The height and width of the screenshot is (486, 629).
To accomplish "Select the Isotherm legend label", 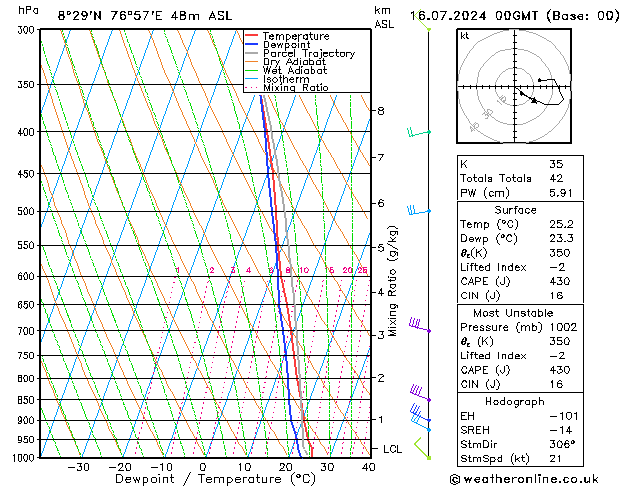I will tap(286, 79).
